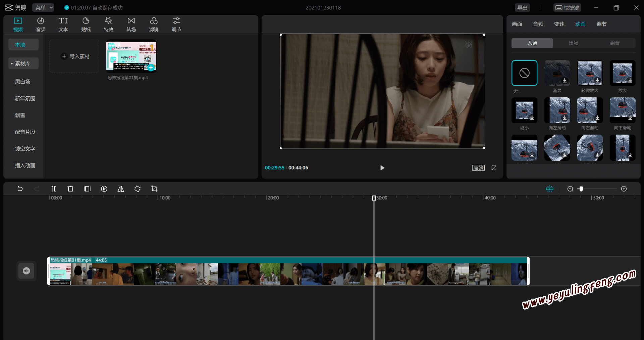Apply the 向左滑动 slide-left animation
This screenshot has width=644, height=340.
point(557,110)
